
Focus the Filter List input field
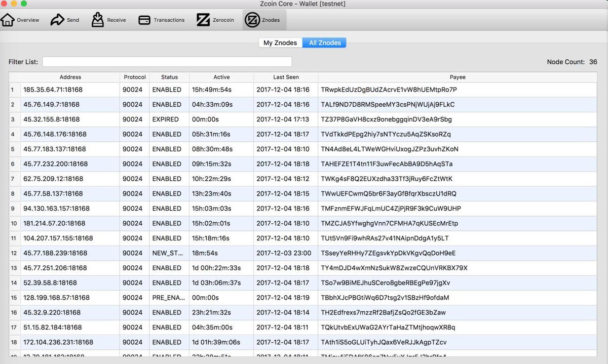point(167,62)
